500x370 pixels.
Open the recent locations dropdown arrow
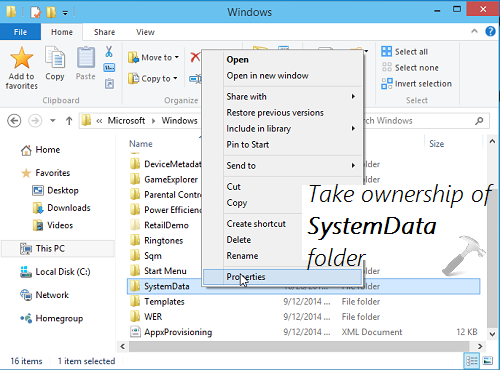tap(53, 121)
